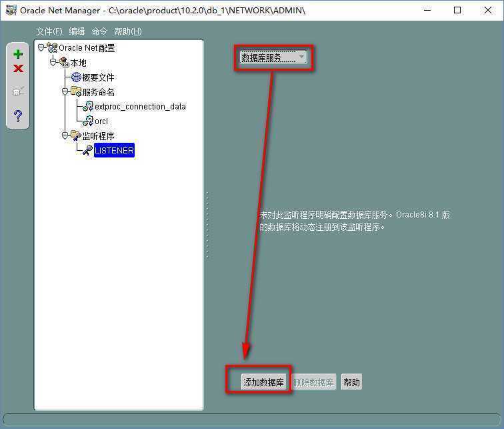Select the 本地 tree label

point(79,63)
